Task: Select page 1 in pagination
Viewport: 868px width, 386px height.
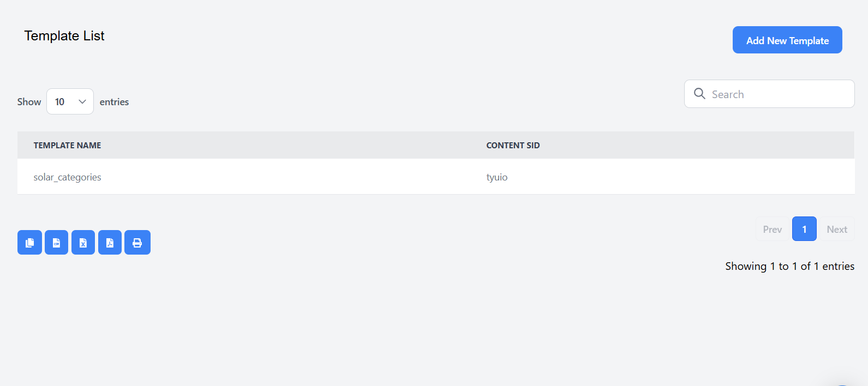Action: pos(804,229)
